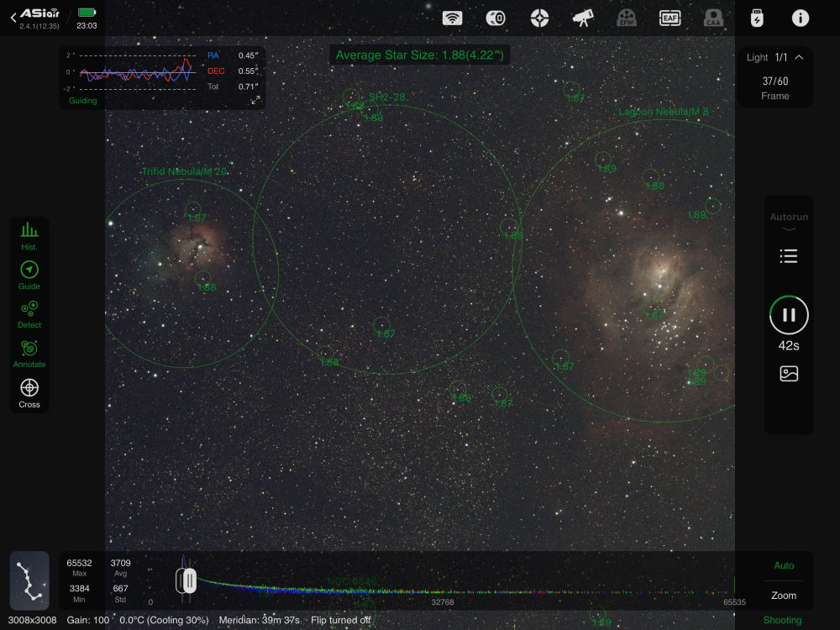The width and height of the screenshot is (840, 630).
Task: Click the RA guiding error value 0.45″
Action: click(248, 55)
